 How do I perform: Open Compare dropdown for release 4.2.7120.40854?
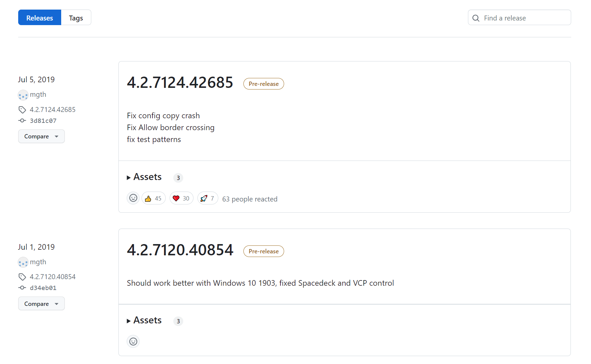41,304
